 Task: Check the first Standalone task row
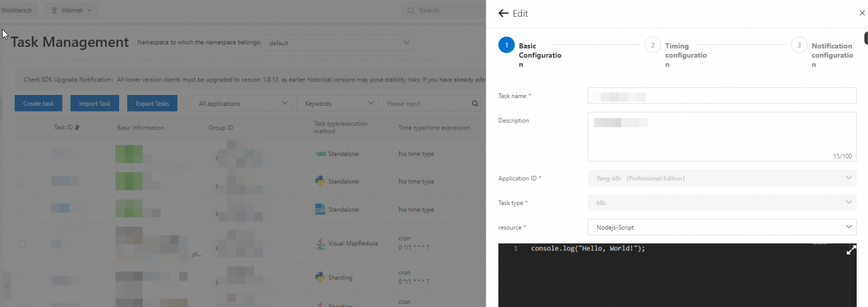(x=22, y=154)
